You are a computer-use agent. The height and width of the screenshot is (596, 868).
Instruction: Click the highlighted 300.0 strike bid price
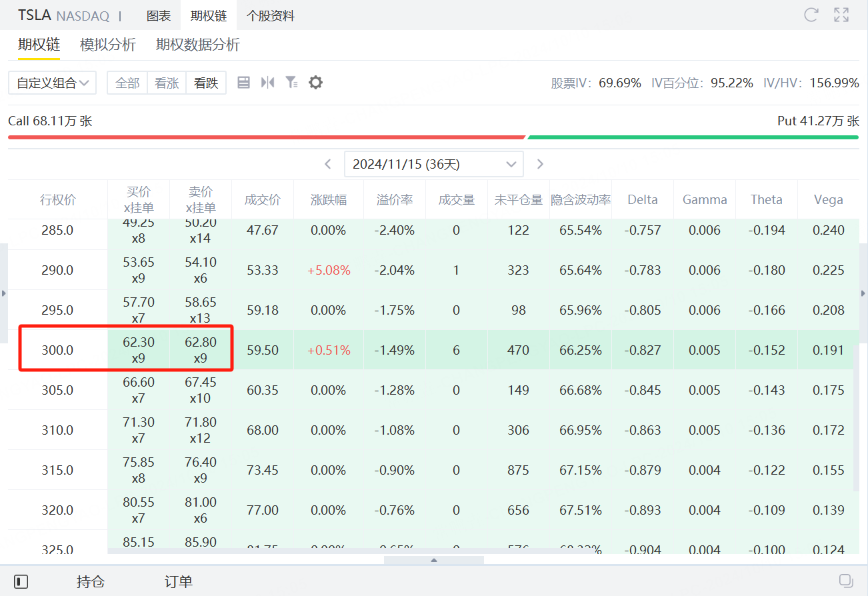(139, 349)
